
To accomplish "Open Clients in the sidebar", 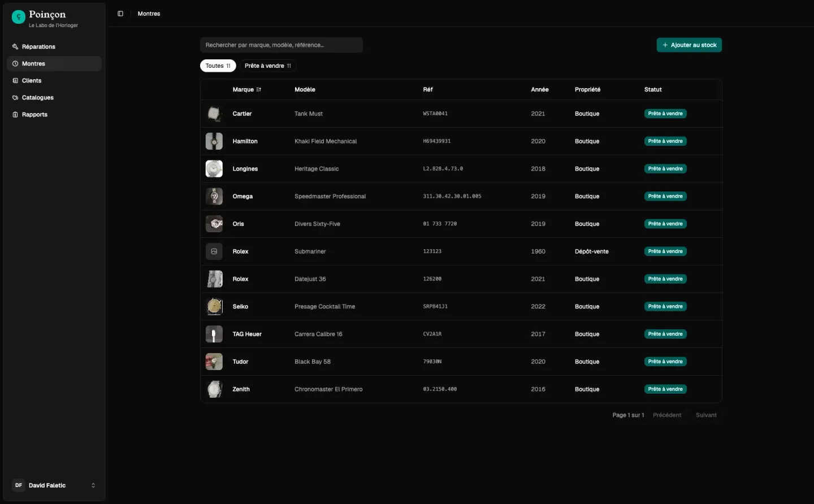I will (x=54, y=81).
